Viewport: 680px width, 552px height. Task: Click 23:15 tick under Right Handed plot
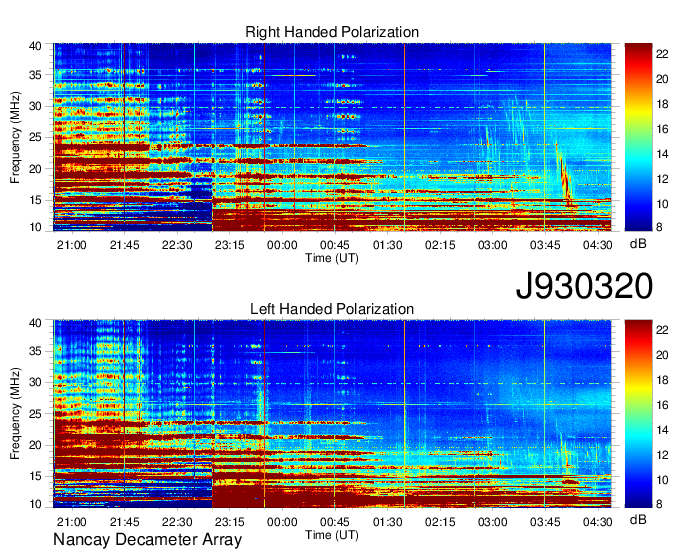229,245
